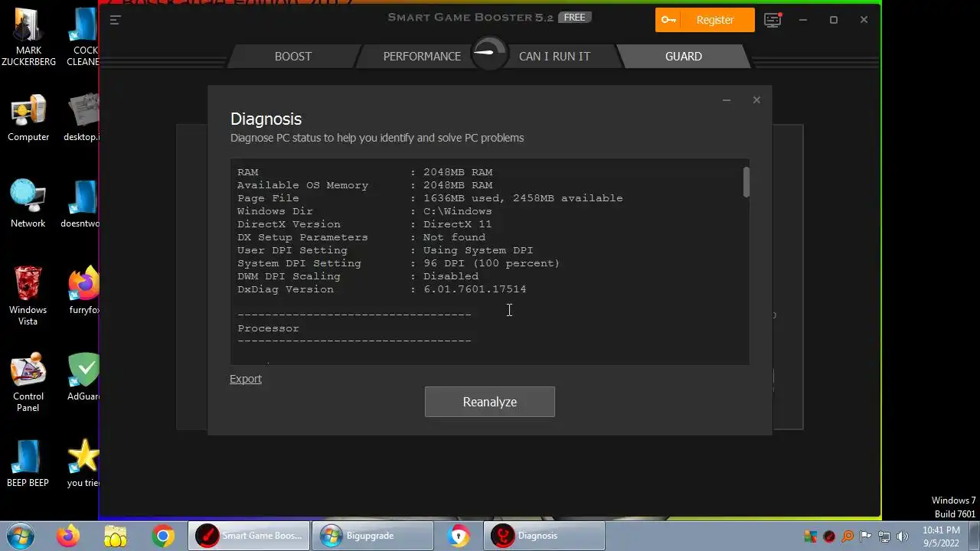Click the 'DWM DPI Scaling' row
This screenshot has height=551, width=980.
point(358,276)
